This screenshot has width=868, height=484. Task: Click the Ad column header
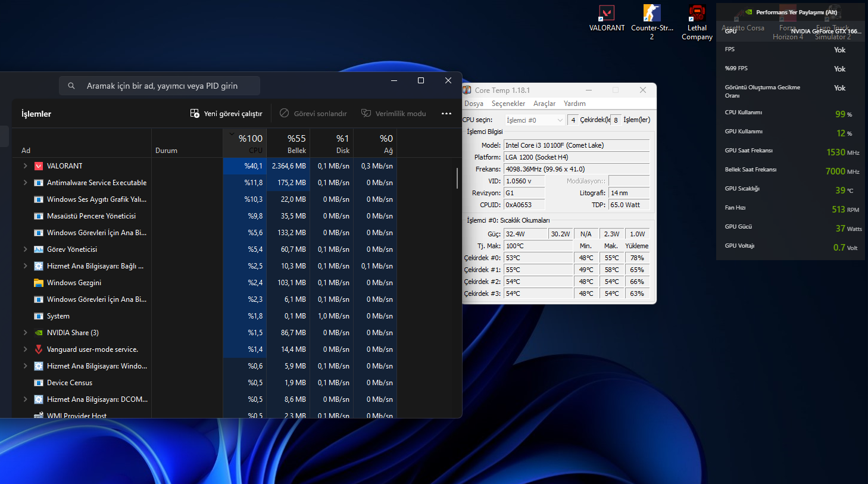coord(82,143)
